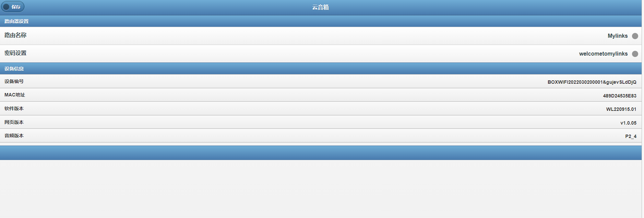The height and width of the screenshot is (218, 644).
Task: Click the round icon beside Mylinks
Action: click(x=635, y=36)
